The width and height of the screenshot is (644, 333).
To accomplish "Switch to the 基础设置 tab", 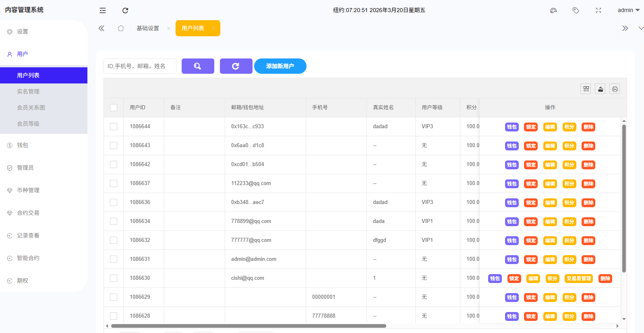I will click(148, 28).
